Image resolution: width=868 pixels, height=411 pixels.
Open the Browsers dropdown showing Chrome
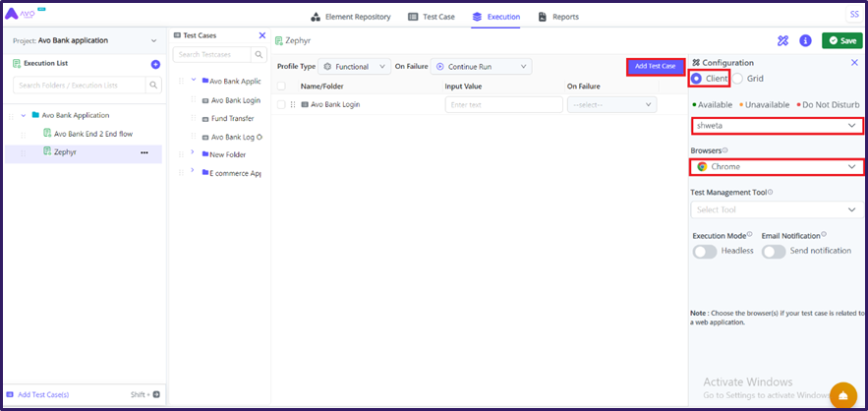click(x=777, y=167)
